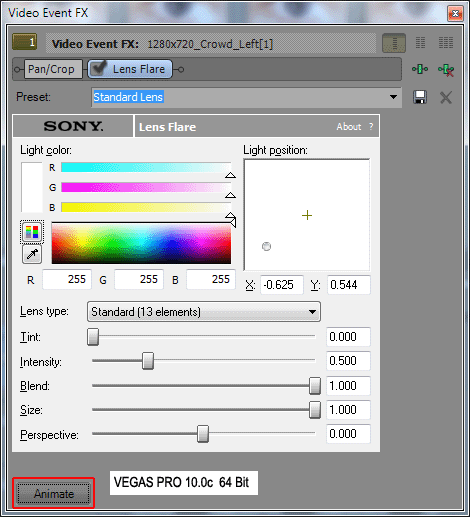Click the Delete Preset X icon
Image resolution: width=470 pixels, height=517 pixels.
click(446, 98)
